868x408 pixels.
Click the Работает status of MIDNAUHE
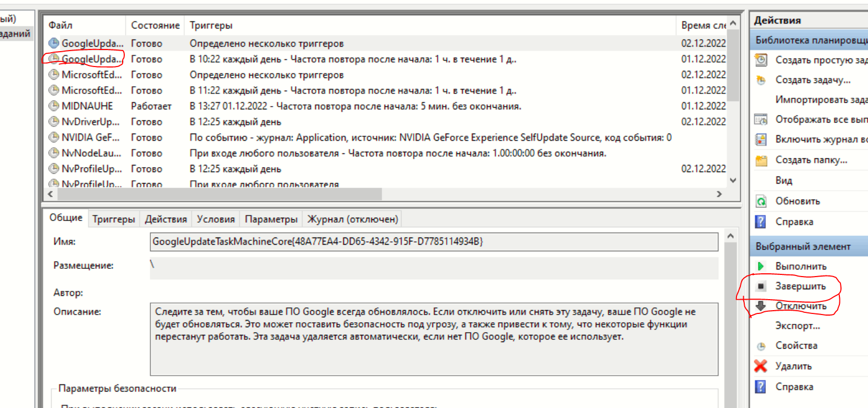click(x=151, y=106)
